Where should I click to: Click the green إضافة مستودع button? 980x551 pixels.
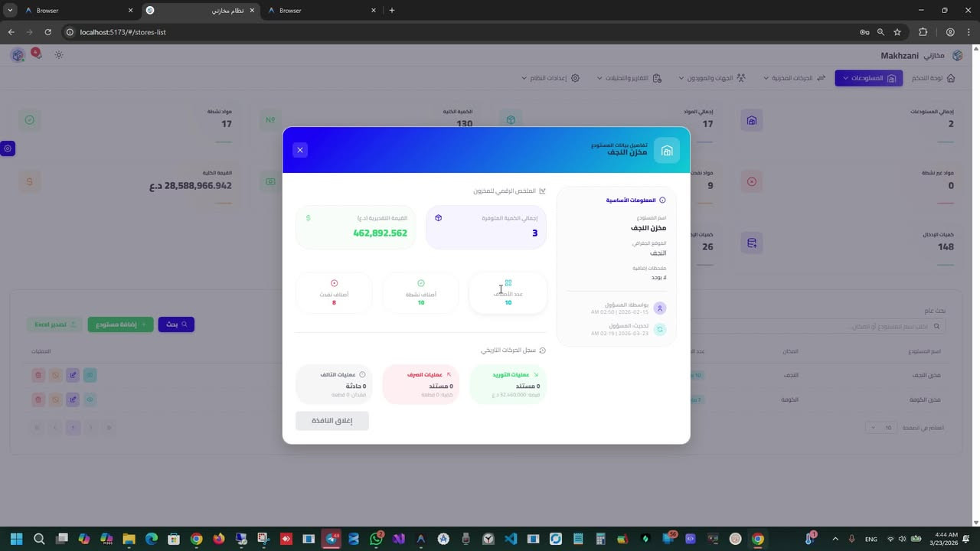coord(119,324)
